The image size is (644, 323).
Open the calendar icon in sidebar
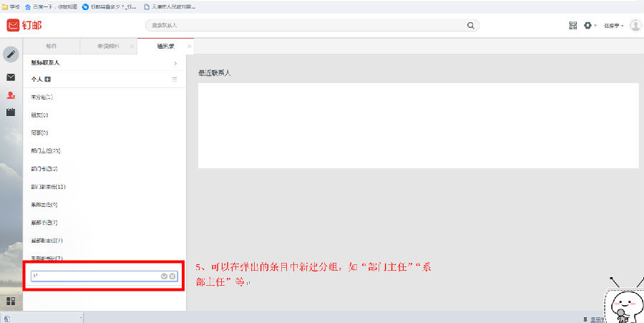[x=11, y=112]
